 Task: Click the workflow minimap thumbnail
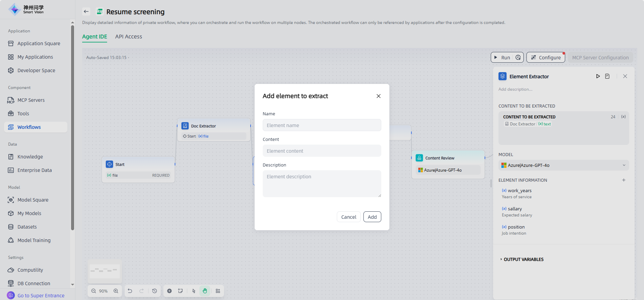click(105, 271)
